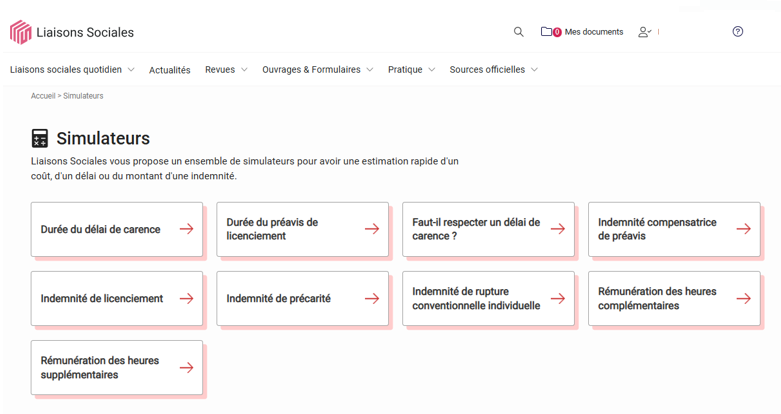Click the help question mark icon

tap(738, 31)
